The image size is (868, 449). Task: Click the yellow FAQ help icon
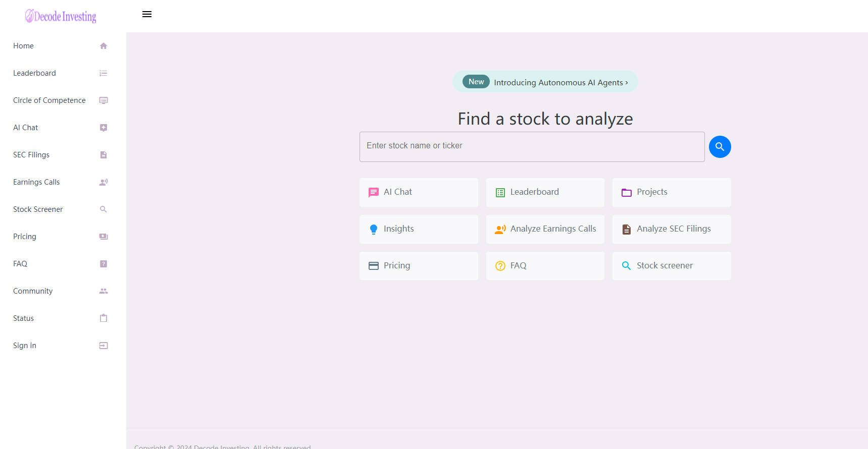point(500,266)
